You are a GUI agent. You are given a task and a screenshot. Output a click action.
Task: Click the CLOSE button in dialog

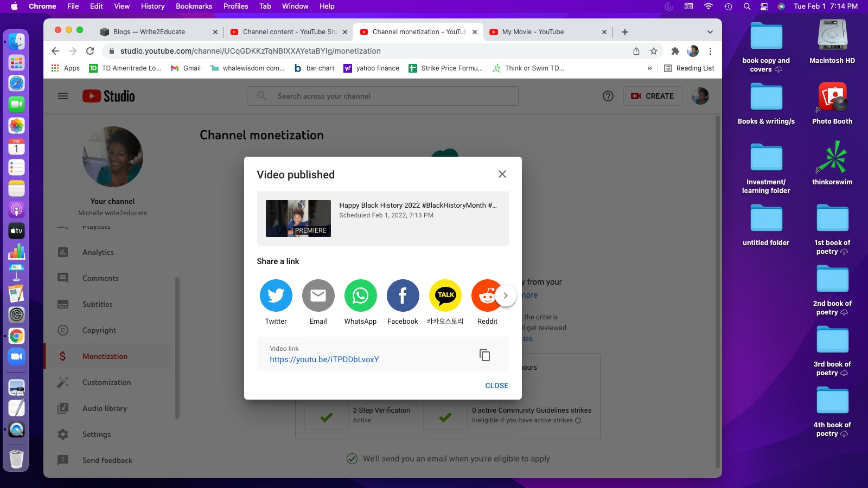[496, 386]
